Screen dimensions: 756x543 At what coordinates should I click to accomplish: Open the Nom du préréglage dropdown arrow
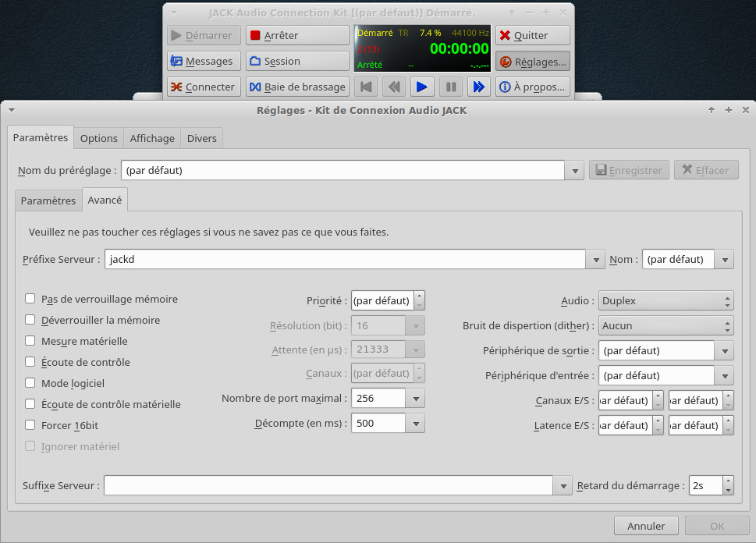coord(575,170)
